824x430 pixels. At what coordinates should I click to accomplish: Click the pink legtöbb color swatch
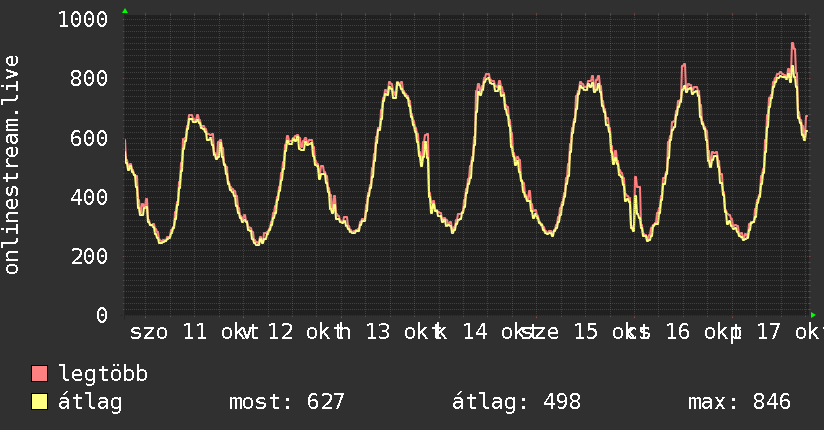point(39,373)
